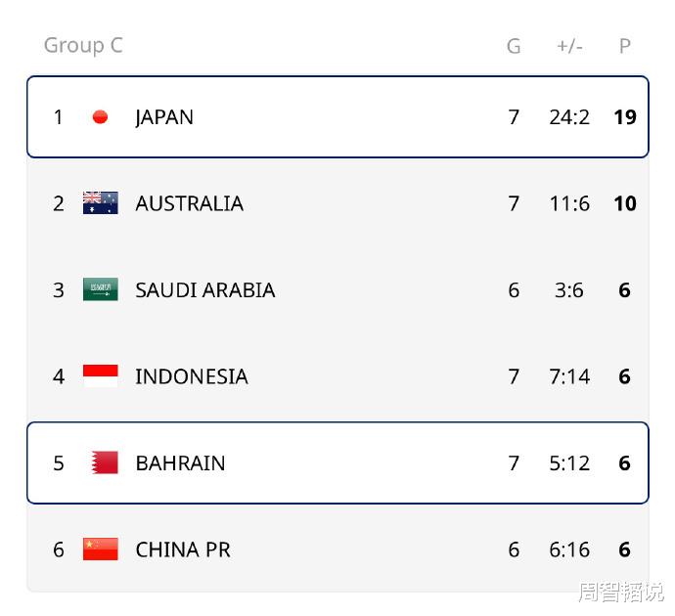
Task: Click the Japan flag icon
Action: point(100,117)
